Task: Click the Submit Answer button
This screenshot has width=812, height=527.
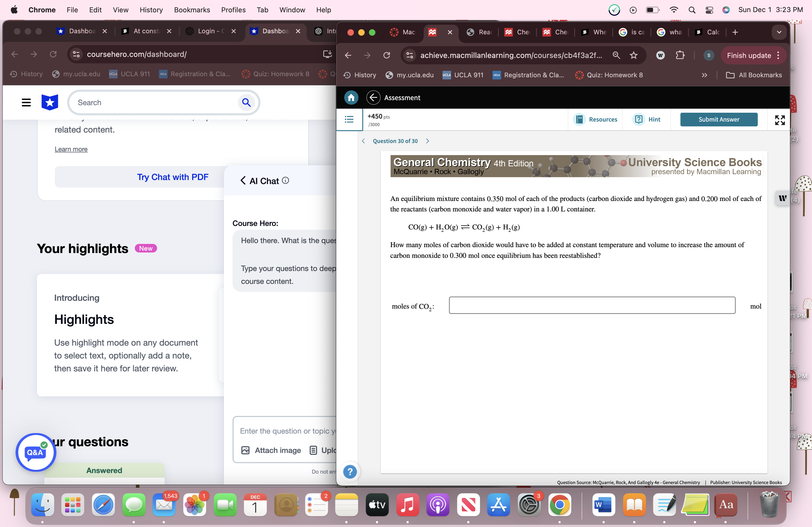Action: [718, 119]
